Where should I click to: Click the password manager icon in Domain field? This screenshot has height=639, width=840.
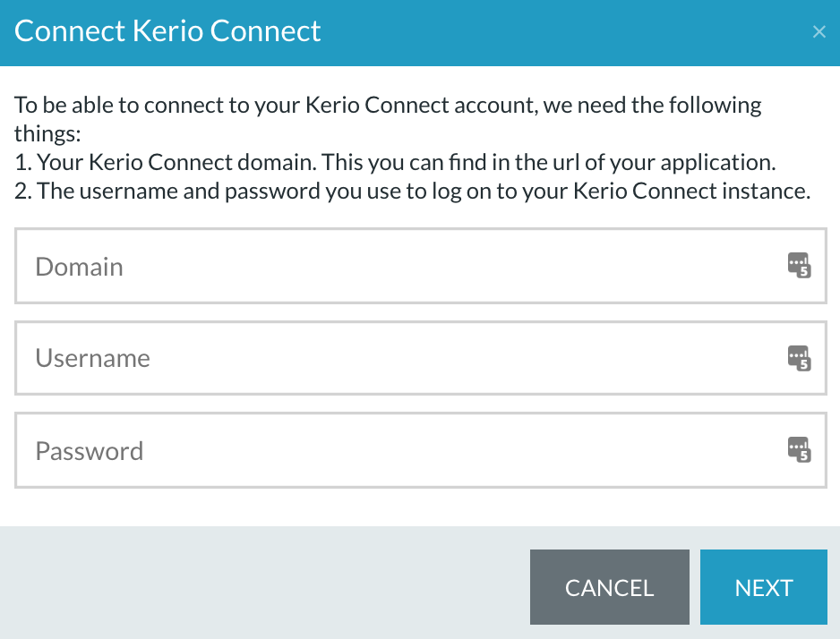click(799, 266)
